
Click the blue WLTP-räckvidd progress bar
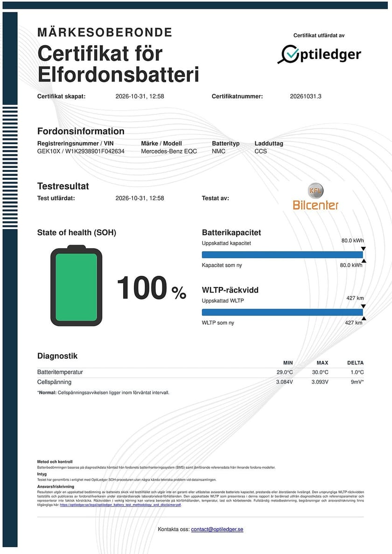282,312
